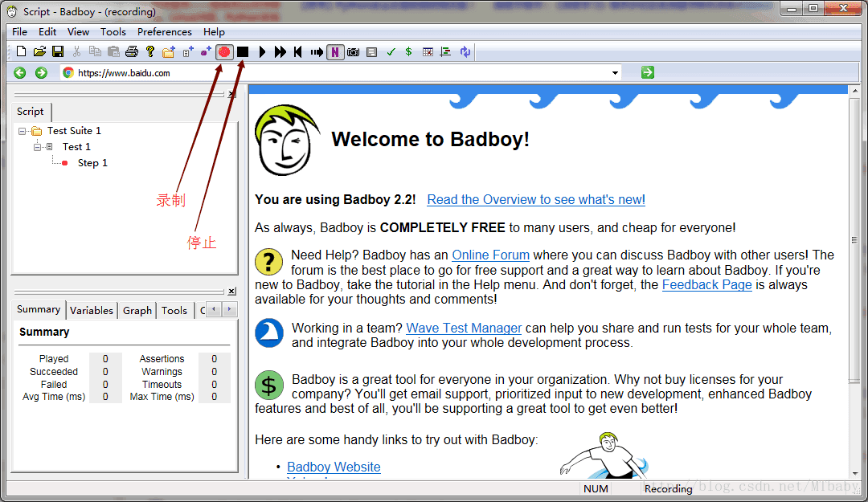
Task: Add a new test icon
Action: tap(187, 52)
